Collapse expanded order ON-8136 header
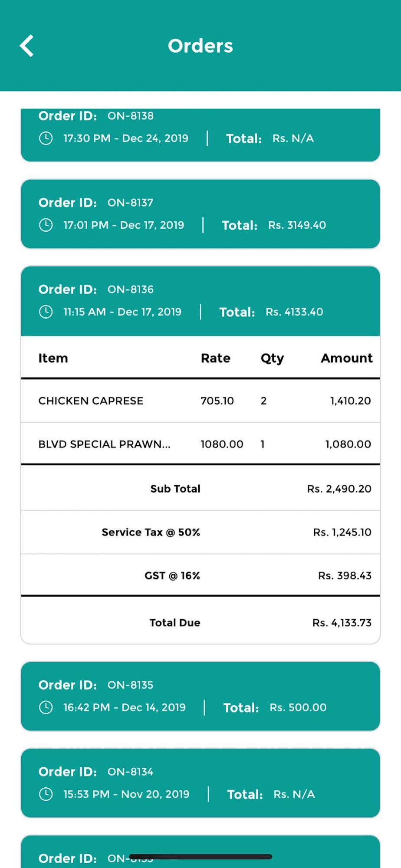The width and height of the screenshot is (401, 868). point(200,301)
